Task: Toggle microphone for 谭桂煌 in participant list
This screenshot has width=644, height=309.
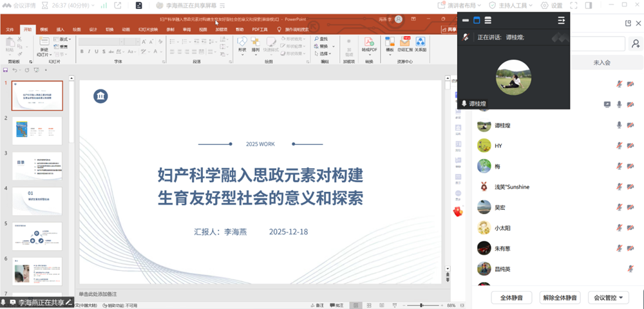Action: (620, 125)
